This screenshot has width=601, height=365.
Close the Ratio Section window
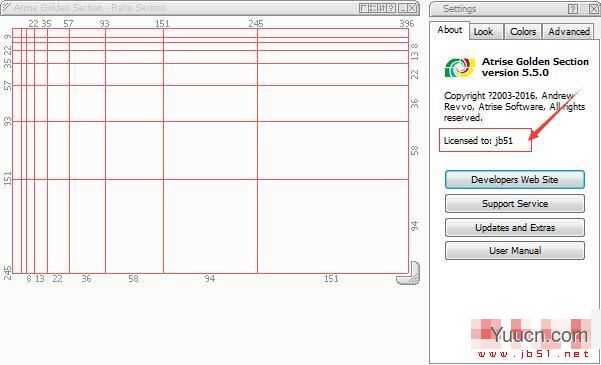[x=412, y=8]
